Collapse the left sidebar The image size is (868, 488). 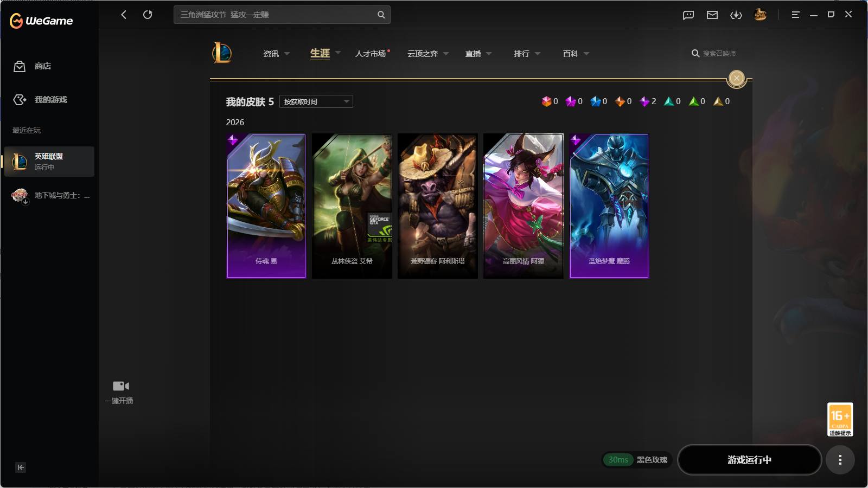21,467
